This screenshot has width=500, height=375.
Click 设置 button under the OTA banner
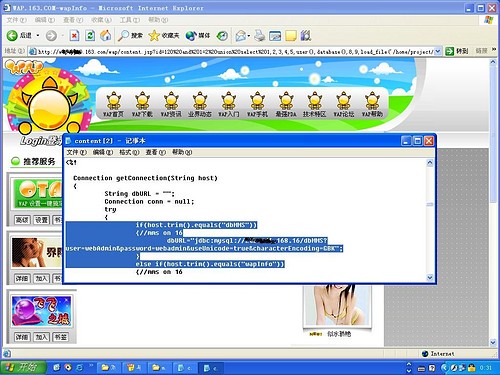41,220
